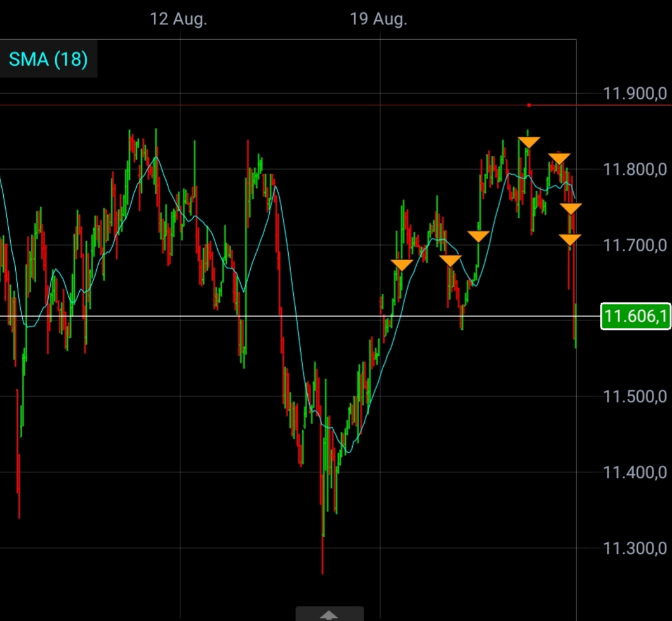Select the lowest orange arrow on right side
Image resolution: width=672 pixels, height=621 pixels.
(x=569, y=239)
